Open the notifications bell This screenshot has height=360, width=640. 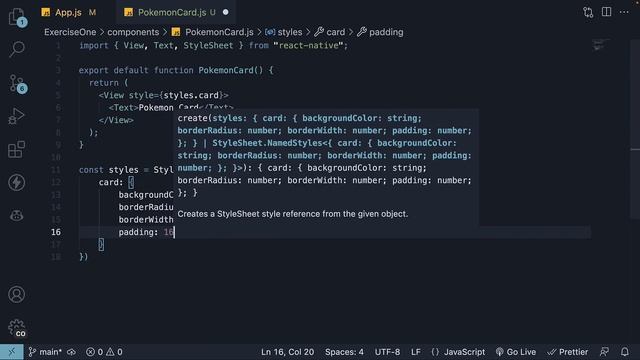pyautogui.click(x=625, y=352)
